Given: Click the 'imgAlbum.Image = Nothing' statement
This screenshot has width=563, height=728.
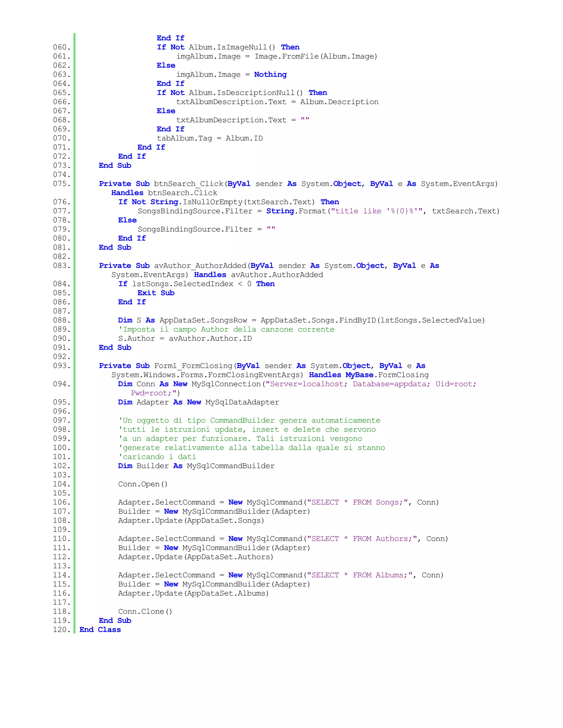Looking at the screenshot, I should 231,75.
